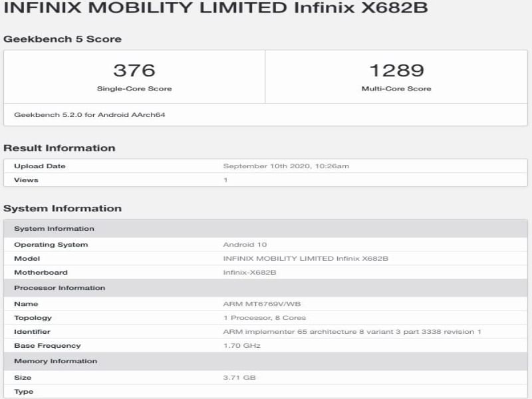Click the processor 'Name' row label
Viewport: 532px width, 399px height.
[26, 304]
